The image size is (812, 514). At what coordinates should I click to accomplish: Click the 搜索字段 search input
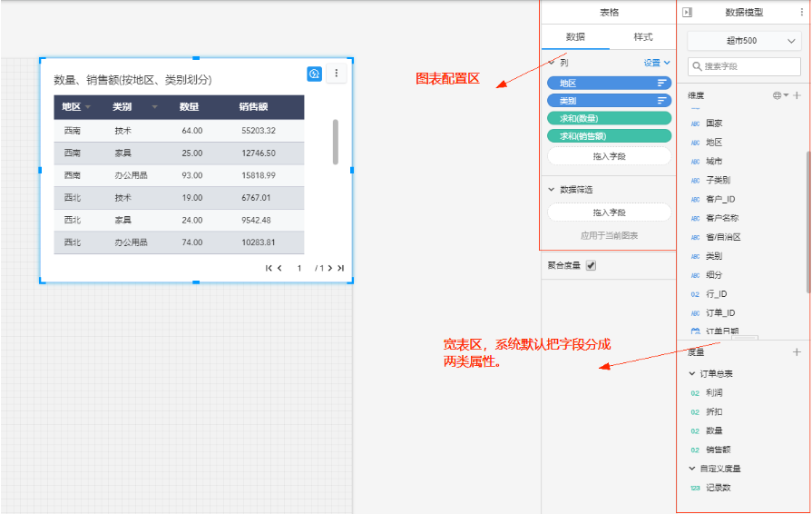[x=744, y=66]
